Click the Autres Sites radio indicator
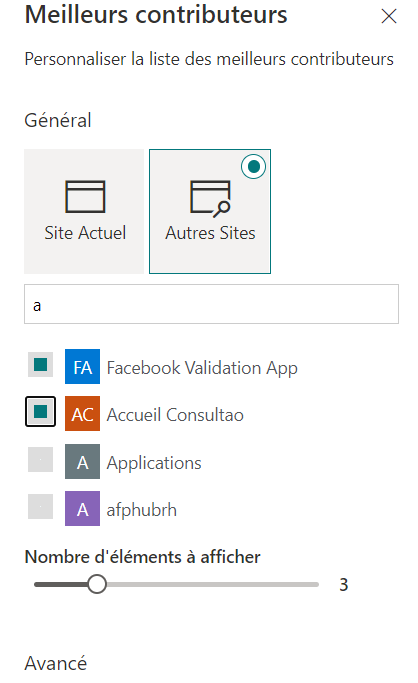Image resolution: width=418 pixels, height=683 pixels. pos(253,166)
